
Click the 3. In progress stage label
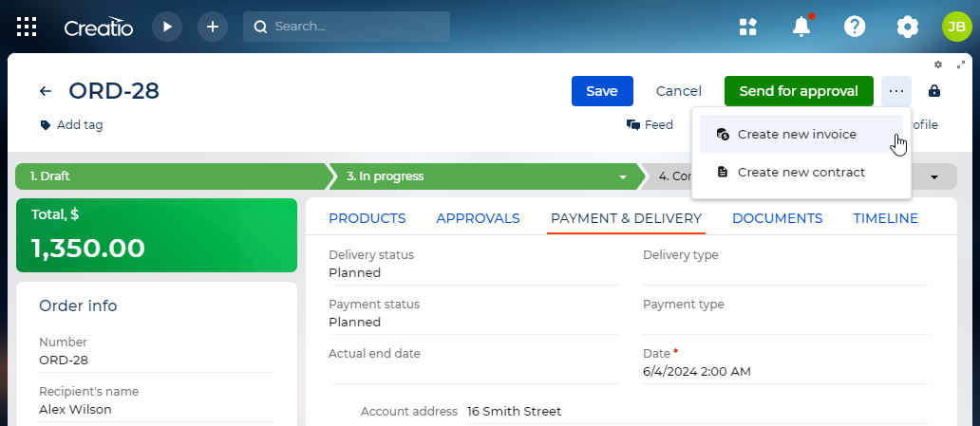point(385,176)
